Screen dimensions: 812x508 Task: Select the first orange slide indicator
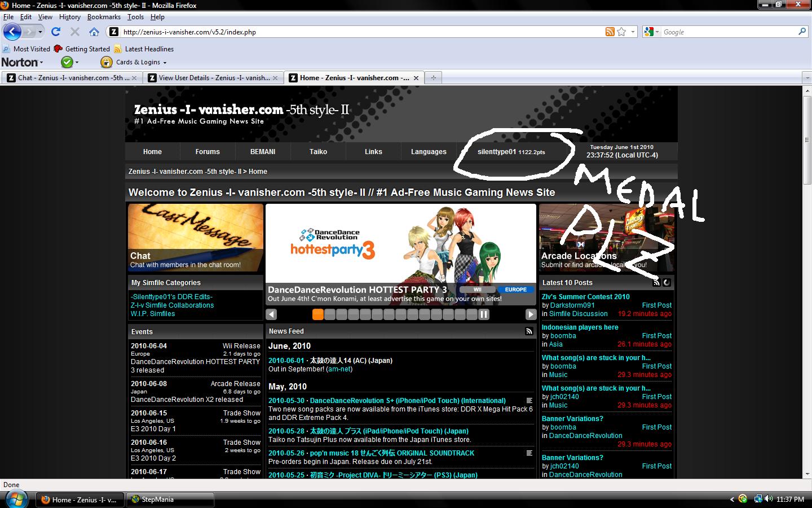318,314
